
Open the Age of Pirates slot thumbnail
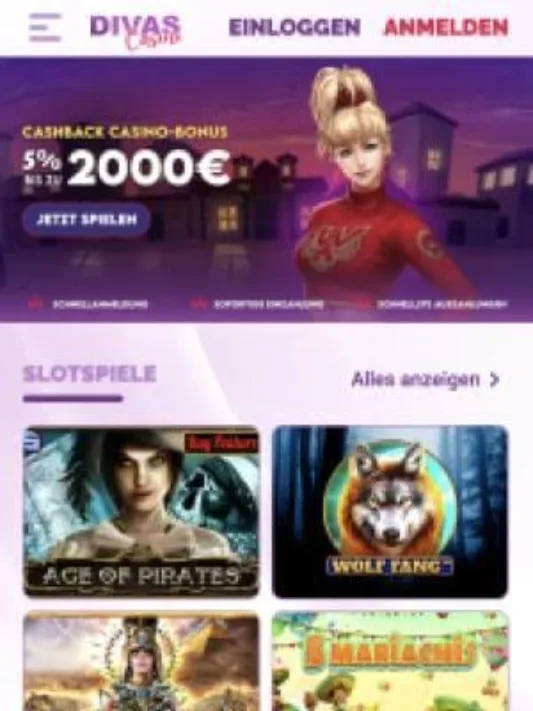pyautogui.click(x=141, y=512)
